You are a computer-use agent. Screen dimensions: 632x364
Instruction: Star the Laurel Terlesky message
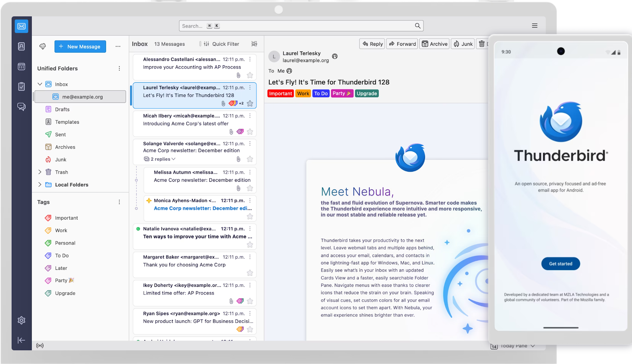pyautogui.click(x=250, y=103)
